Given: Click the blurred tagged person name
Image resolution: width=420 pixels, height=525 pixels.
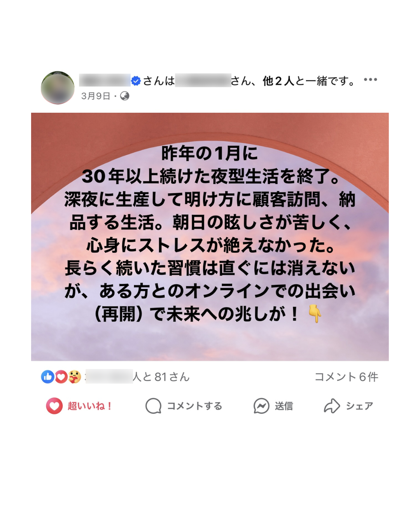Looking at the screenshot, I should 203,80.
